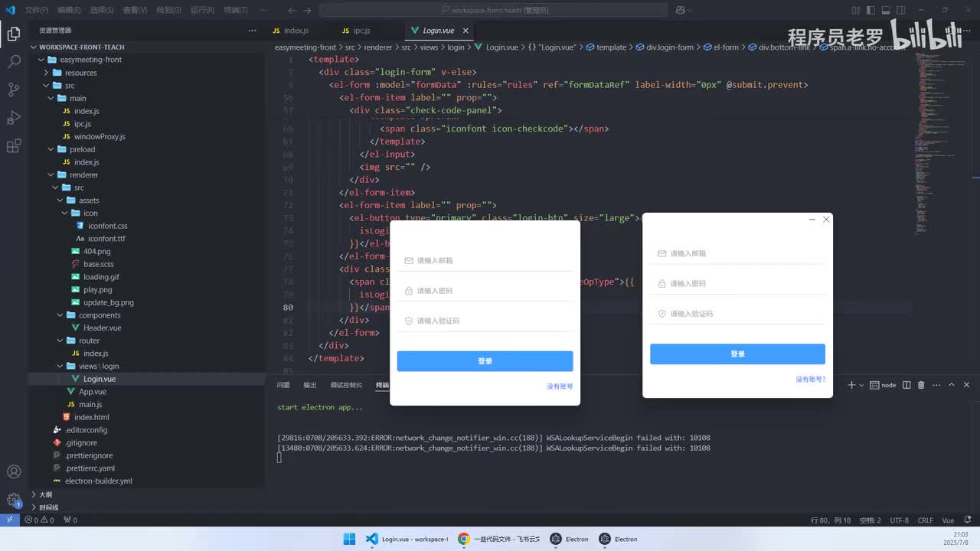Screen dimensions: 980x551
Task: Open the Search view in the activity bar
Action: [14, 62]
